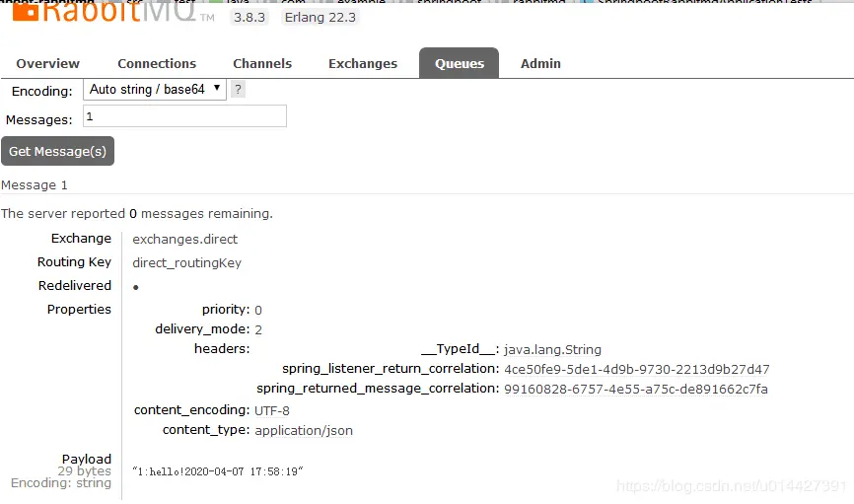
Task: Click the payload message text
Action: 217,471
